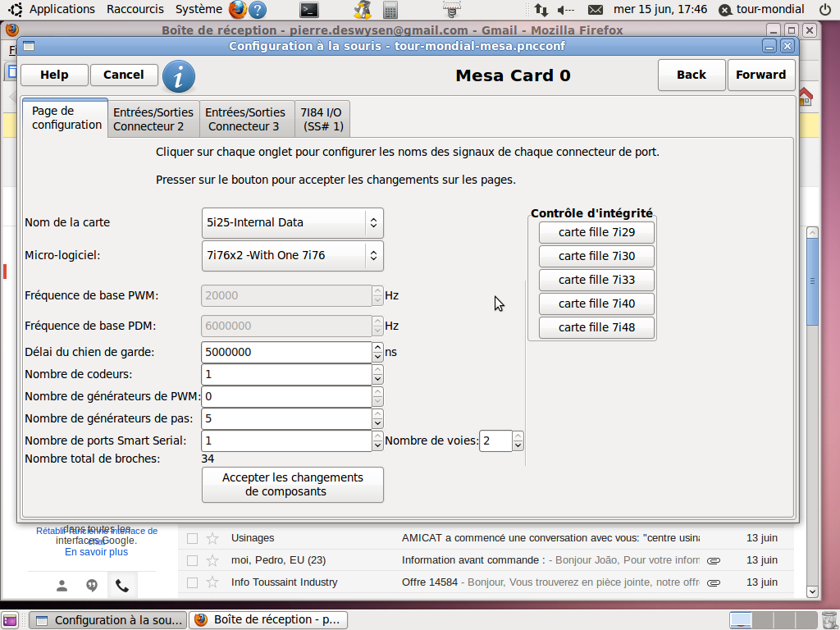Click the Nombre de voies field

click(x=495, y=441)
